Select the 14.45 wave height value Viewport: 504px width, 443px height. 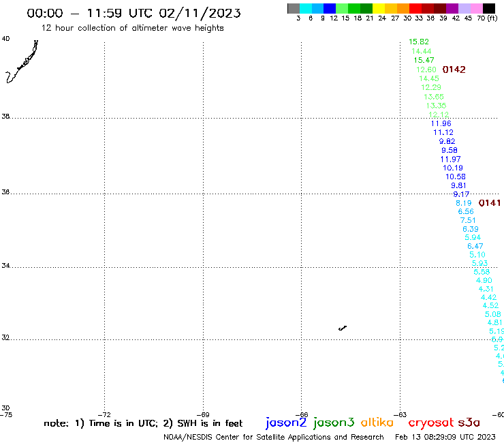(429, 78)
